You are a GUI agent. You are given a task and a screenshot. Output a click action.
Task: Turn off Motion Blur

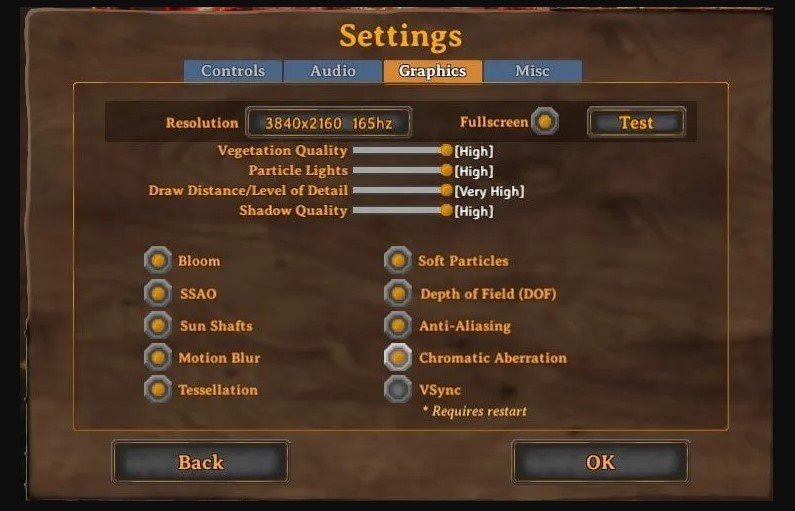[x=158, y=357]
